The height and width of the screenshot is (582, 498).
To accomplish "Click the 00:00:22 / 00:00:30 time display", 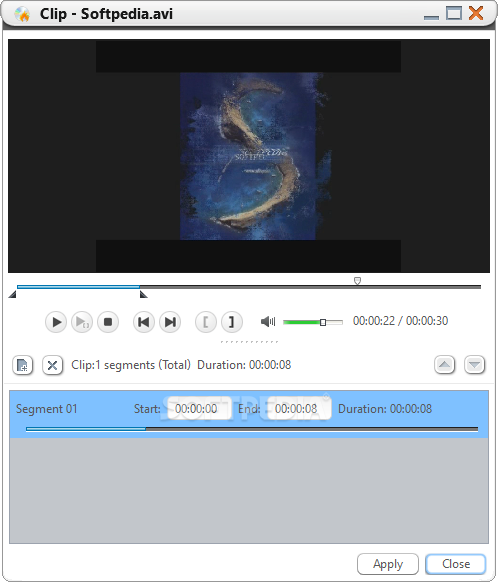I will coord(400,321).
